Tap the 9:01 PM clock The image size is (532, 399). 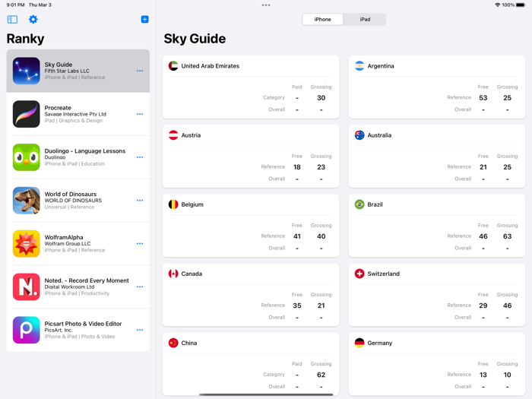tap(15, 5)
